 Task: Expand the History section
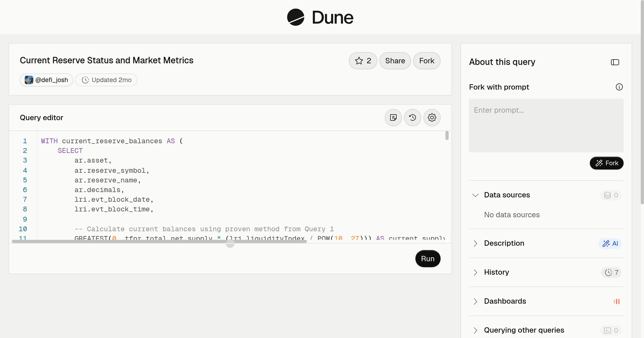[x=475, y=272]
